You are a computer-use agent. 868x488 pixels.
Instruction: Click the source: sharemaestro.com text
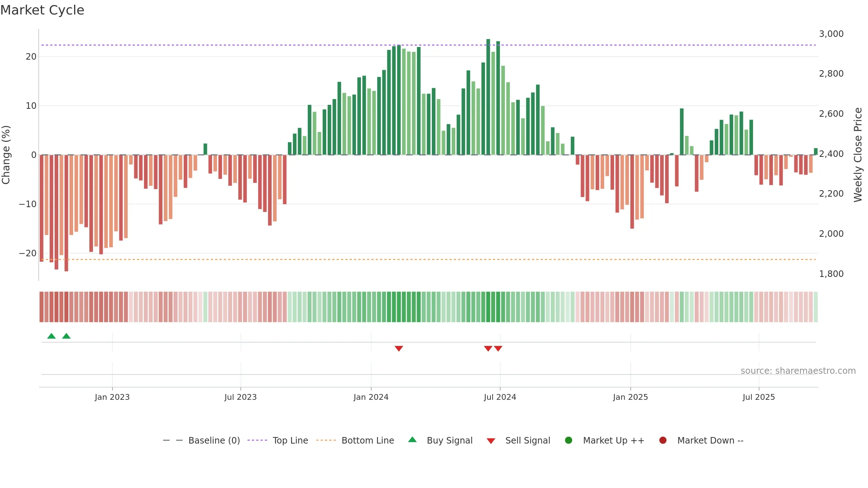[798, 371]
